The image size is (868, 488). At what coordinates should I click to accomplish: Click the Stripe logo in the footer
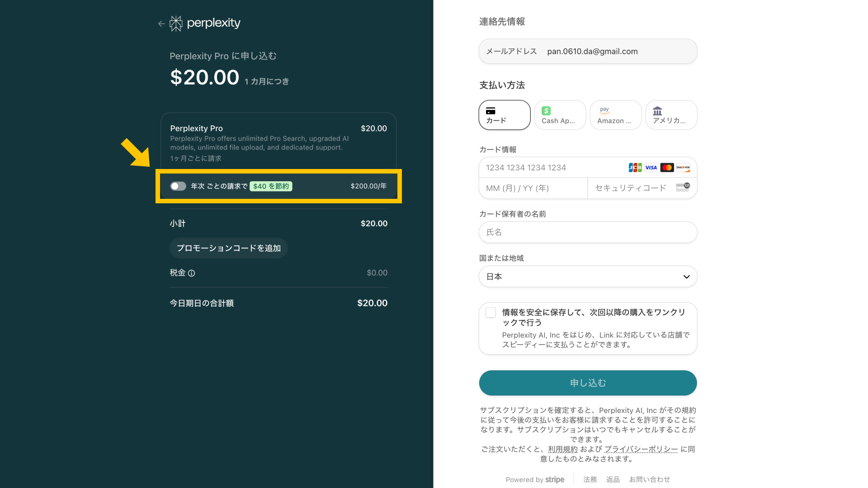(x=555, y=480)
